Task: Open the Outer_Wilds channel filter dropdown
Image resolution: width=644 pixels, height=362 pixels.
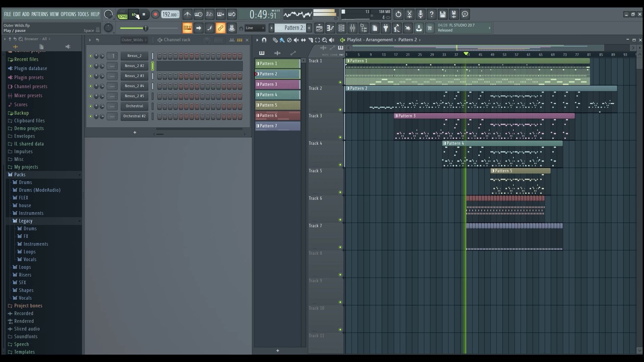Action: pyautogui.click(x=134, y=40)
